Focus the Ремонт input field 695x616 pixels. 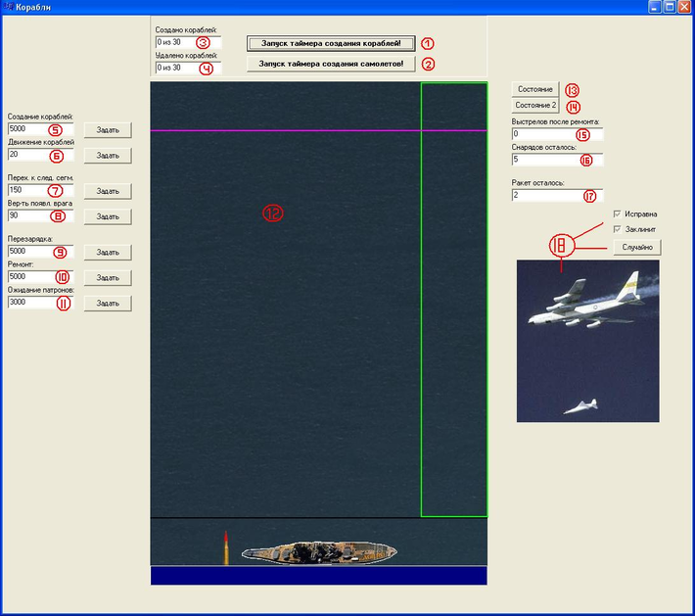40,277
